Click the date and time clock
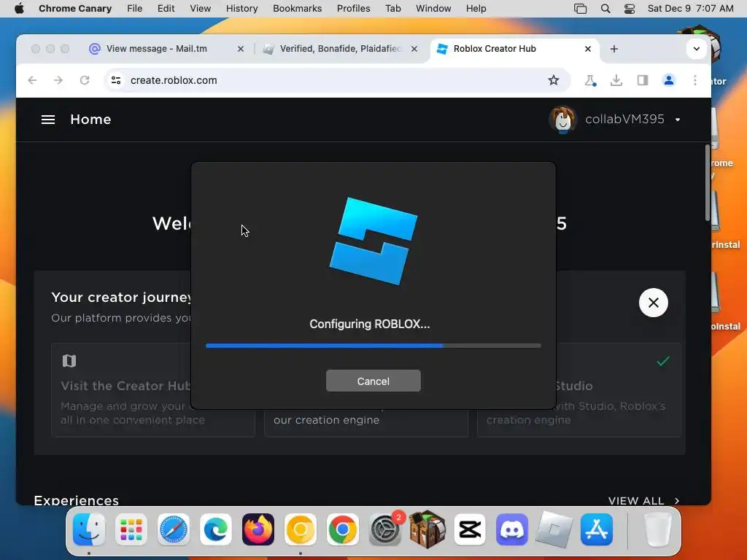The width and height of the screenshot is (747, 560). (690, 9)
